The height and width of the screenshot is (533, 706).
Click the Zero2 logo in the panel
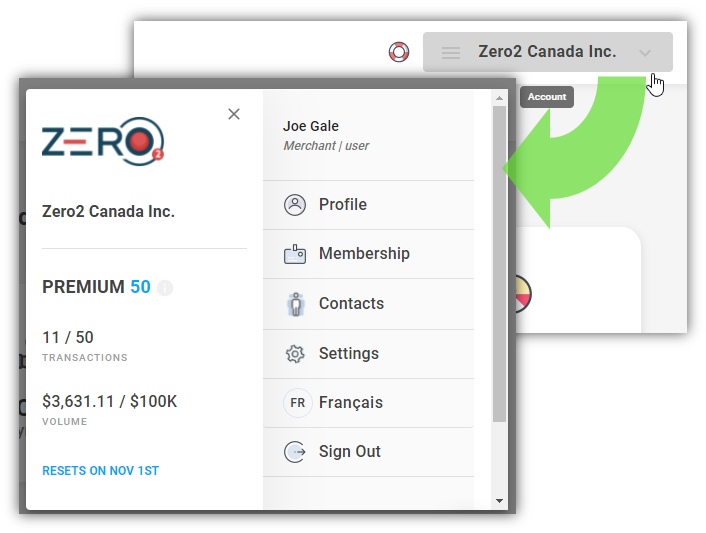click(103, 141)
